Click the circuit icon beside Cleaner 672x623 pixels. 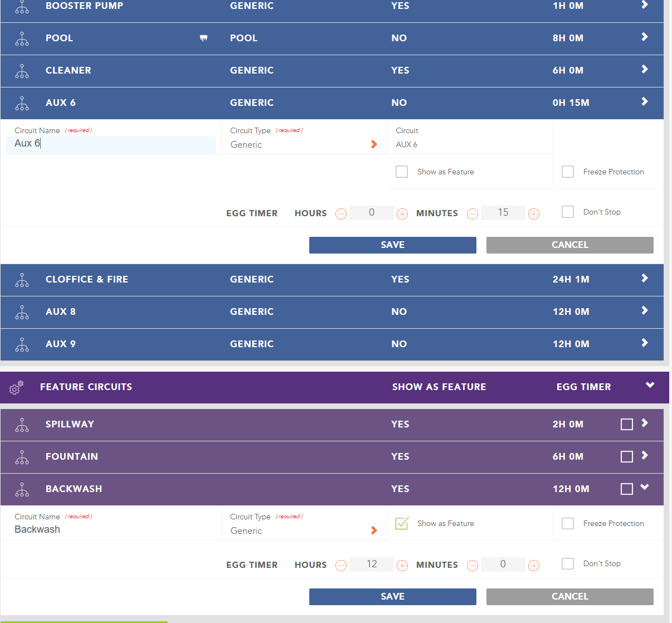(x=22, y=71)
